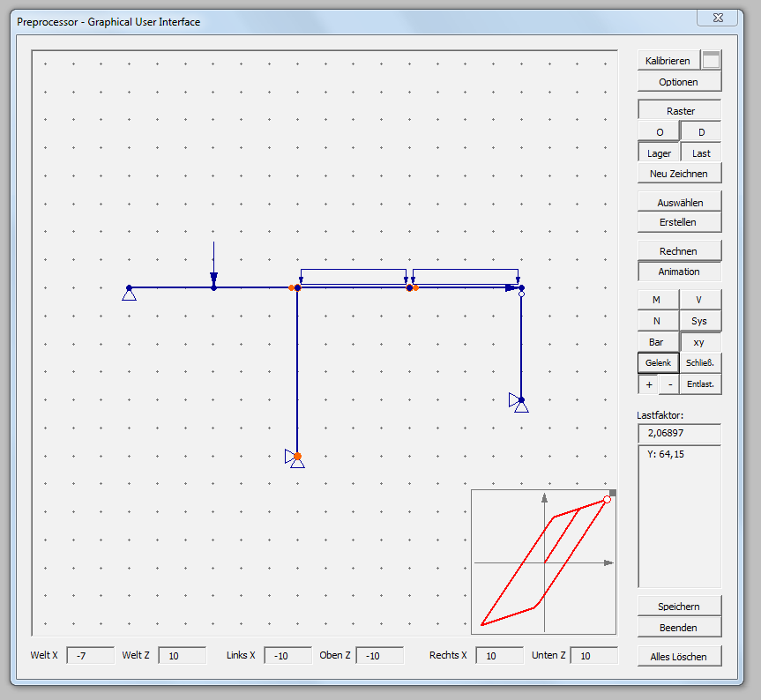761x700 pixels.
Task: Select the fixed support at right column base
Action: [519, 403]
